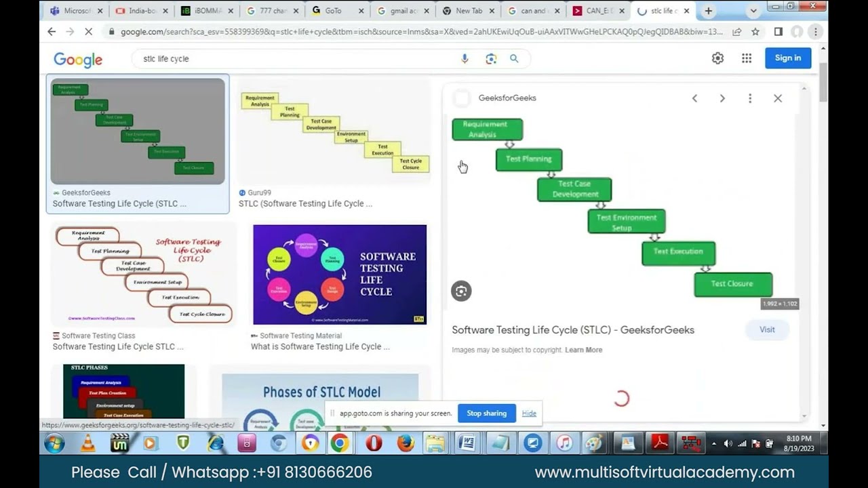Click the Sign in button

pyautogui.click(x=788, y=58)
